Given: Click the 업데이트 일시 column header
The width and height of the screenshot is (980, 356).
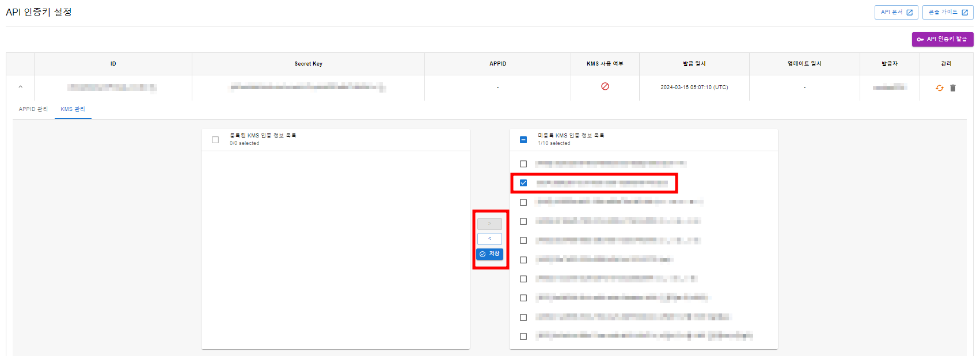Looking at the screenshot, I should tap(805, 64).
